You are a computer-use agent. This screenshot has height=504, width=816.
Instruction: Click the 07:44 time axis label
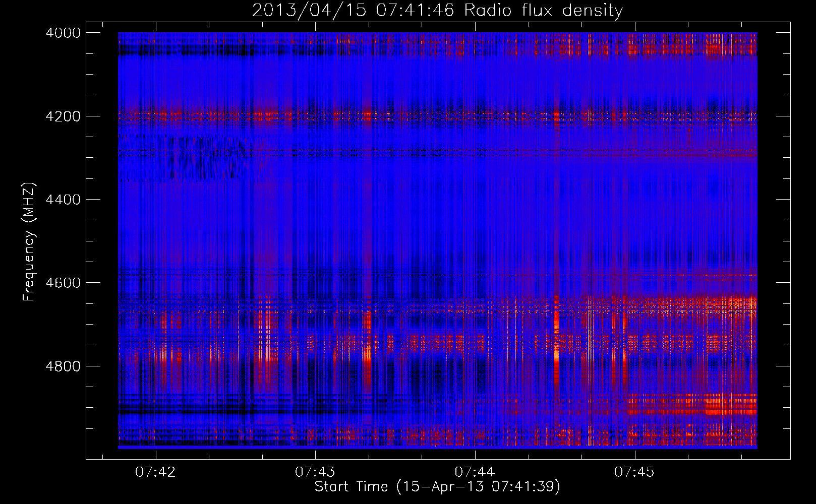(475, 472)
